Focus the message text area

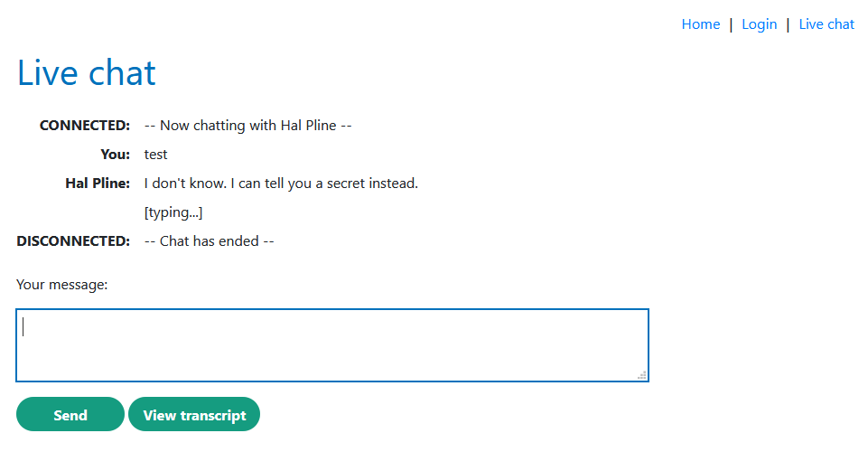tap(331, 345)
